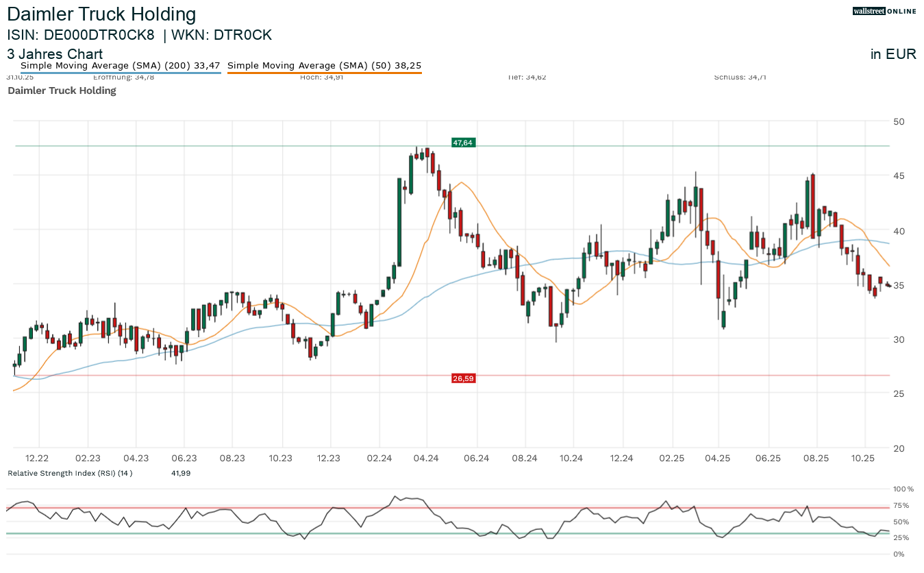Click the 'in EUR' currency label
The image size is (924, 573).
[x=893, y=54]
